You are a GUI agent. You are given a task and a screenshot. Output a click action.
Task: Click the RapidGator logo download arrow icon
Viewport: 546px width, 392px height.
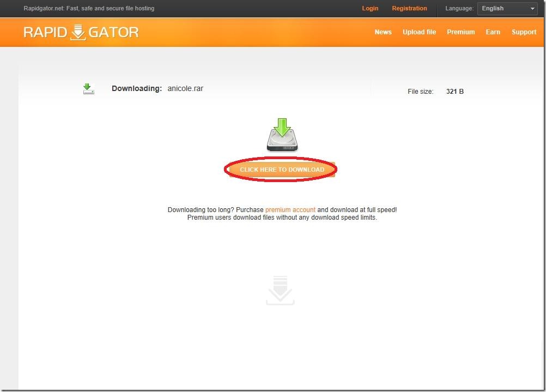pos(78,32)
